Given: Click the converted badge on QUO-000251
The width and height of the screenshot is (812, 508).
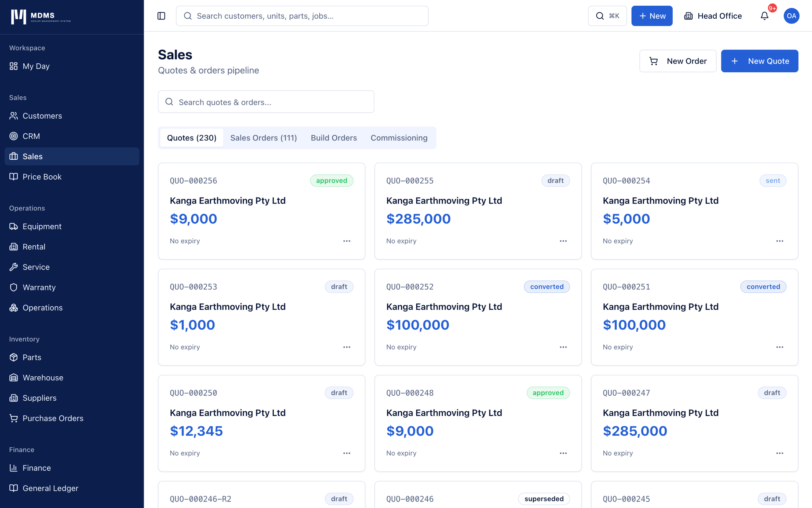Looking at the screenshot, I should click(763, 287).
